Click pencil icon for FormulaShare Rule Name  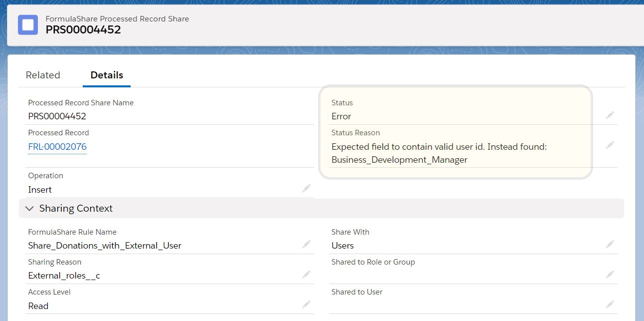pos(307,244)
